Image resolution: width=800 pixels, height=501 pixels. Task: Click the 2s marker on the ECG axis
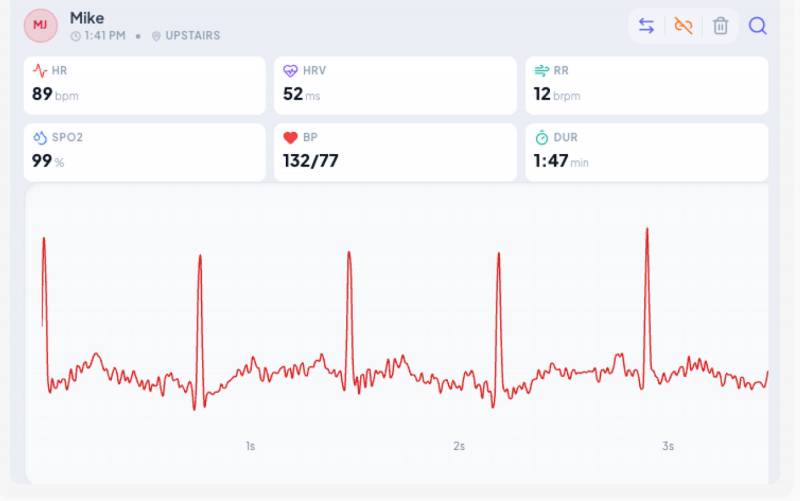coord(459,446)
